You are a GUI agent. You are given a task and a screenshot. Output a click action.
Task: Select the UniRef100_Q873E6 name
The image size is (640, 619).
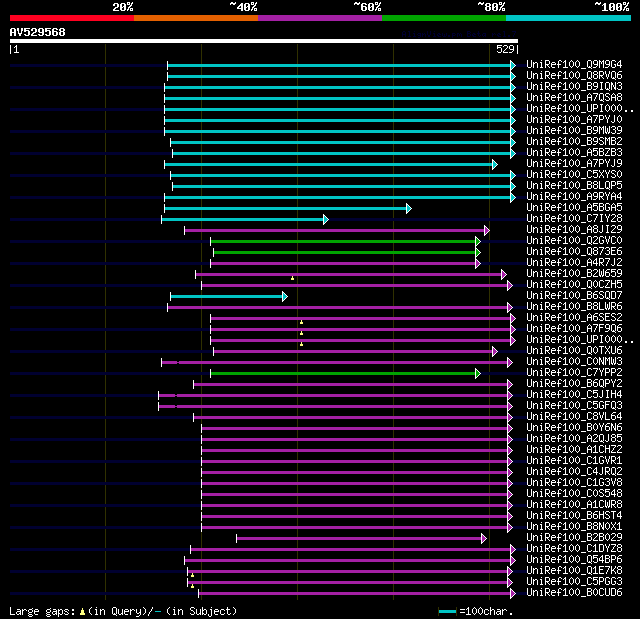pos(574,252)
